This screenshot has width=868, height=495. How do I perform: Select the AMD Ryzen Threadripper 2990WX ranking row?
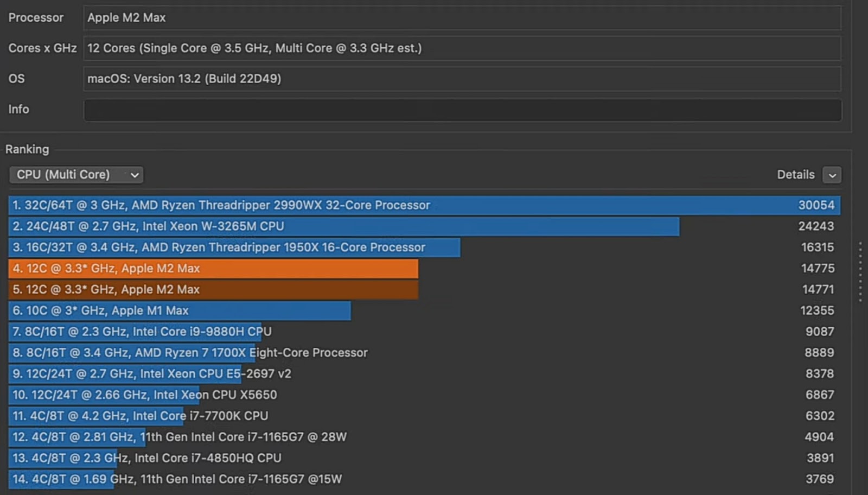point(424,205)
